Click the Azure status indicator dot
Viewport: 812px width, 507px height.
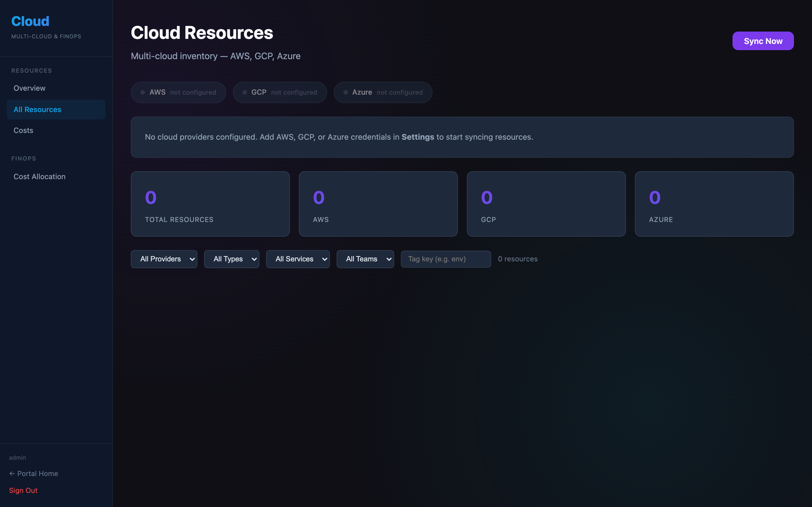coord(346,92)
